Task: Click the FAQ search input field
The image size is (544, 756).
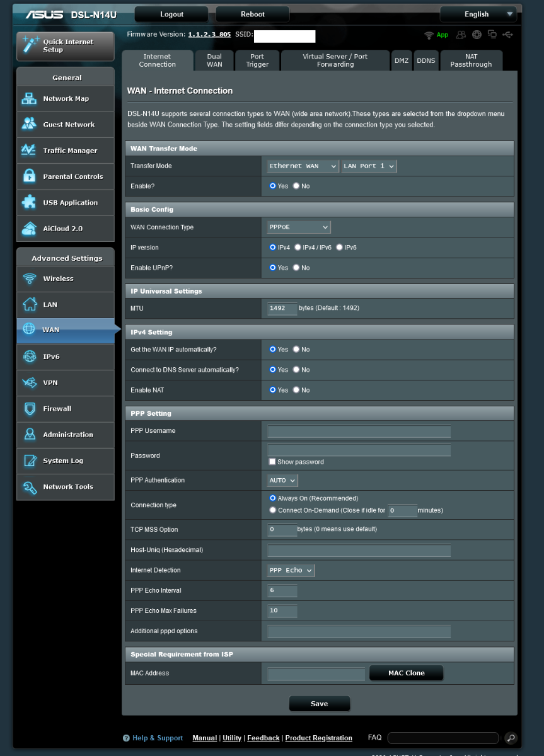Action: click(444, 738)
